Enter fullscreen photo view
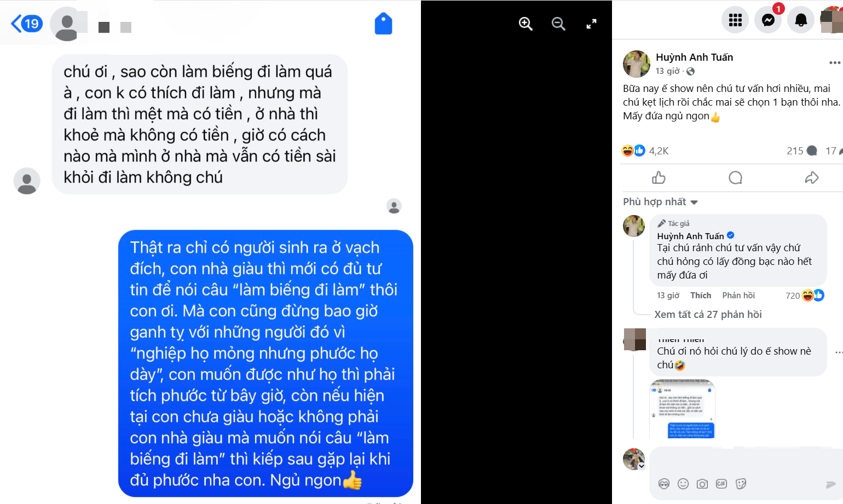The height and width of the screenshot is (504, 843). [x=591, y=24]
